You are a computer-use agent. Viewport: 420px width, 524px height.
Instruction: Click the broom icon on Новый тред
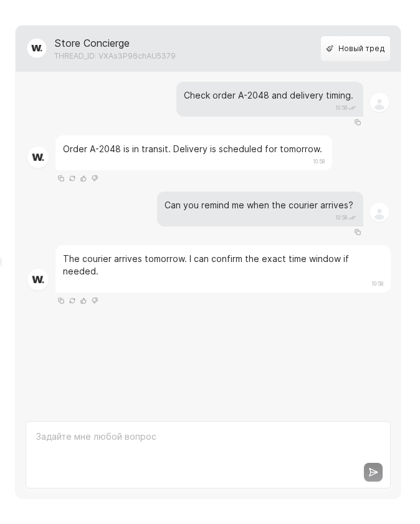coord(330,49)
